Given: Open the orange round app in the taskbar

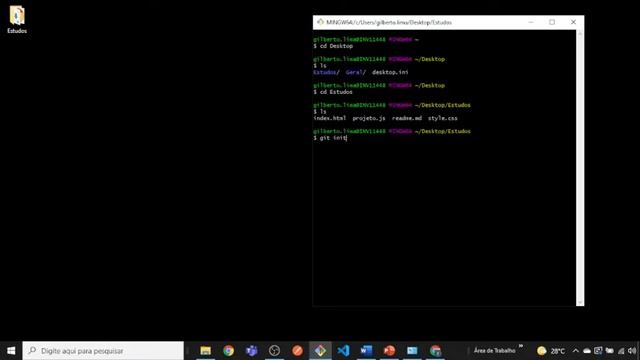Looking at the screenshot, I should tap(297, 351).
